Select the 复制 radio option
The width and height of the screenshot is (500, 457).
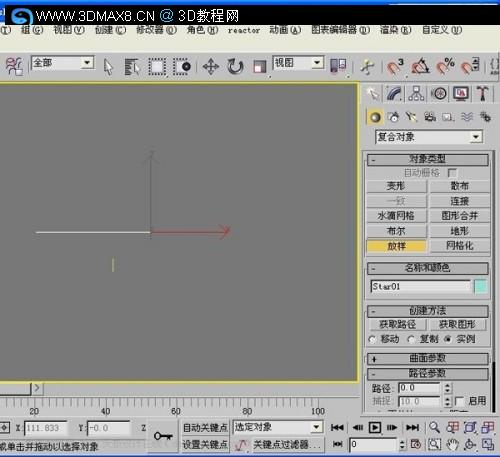pyautogui.click(x=411, y=339)
